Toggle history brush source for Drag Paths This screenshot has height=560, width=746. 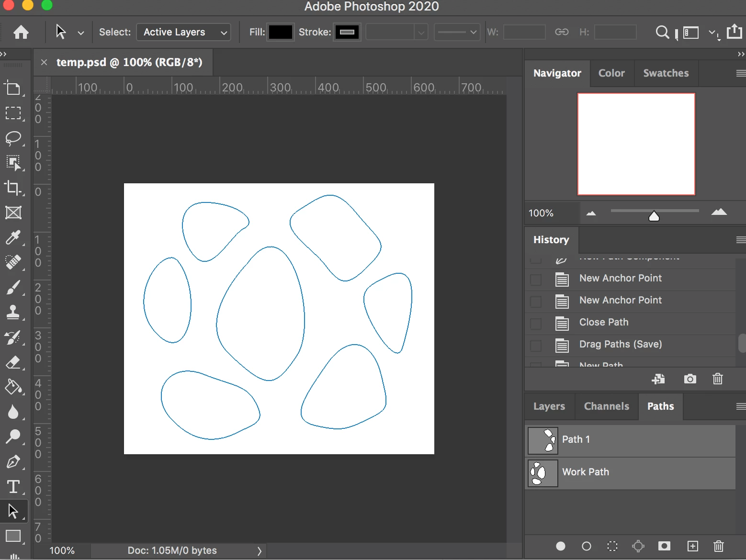point(536,346)
